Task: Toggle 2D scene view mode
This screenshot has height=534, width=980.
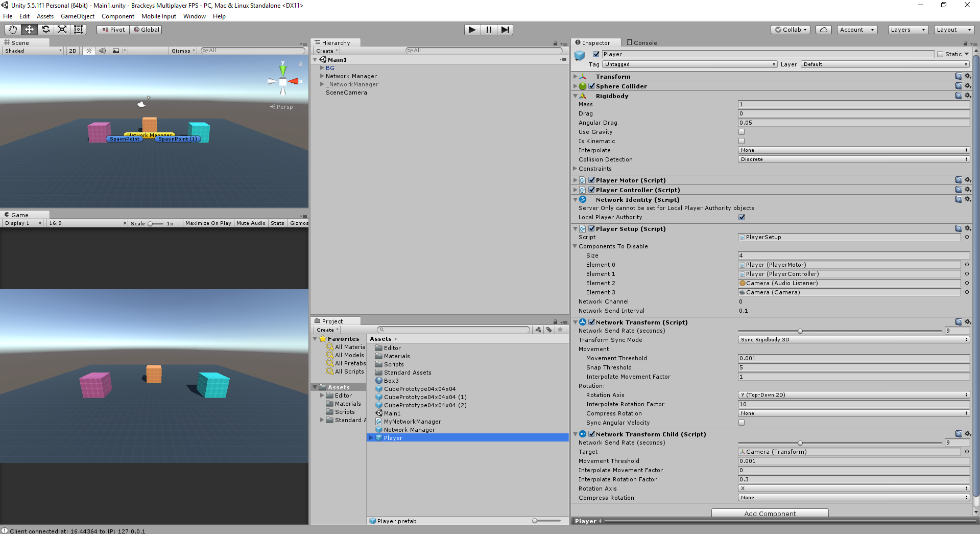Action: coord(73,51)
